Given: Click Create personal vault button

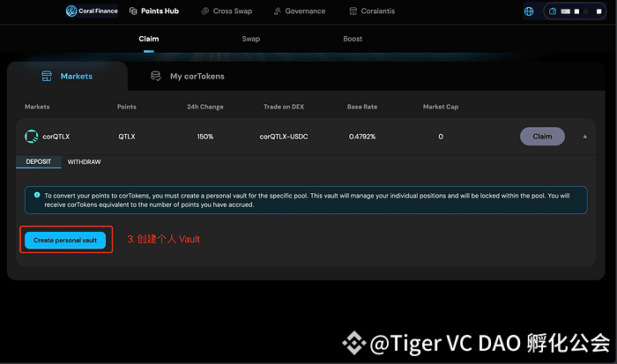Looking at the screenshot, I should coord(65,240).
